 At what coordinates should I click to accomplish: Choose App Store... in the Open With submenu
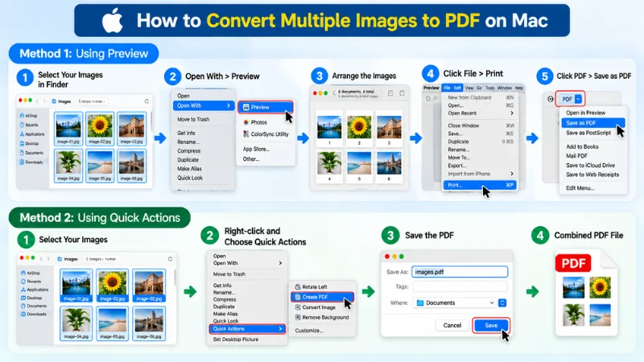tap(256, 149)
